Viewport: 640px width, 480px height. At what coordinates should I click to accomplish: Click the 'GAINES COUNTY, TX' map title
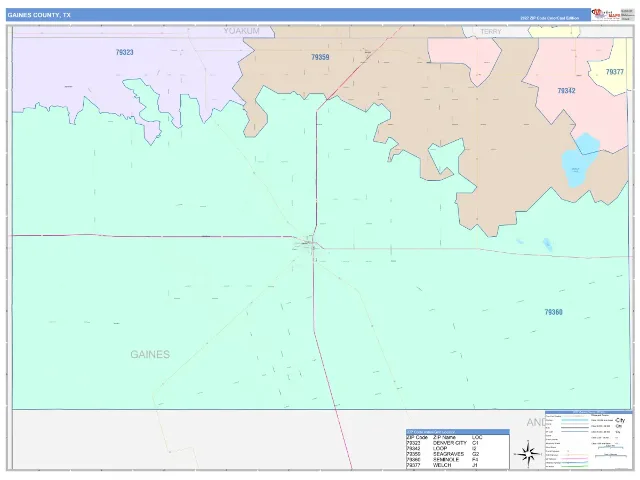[x=39, y=15]
